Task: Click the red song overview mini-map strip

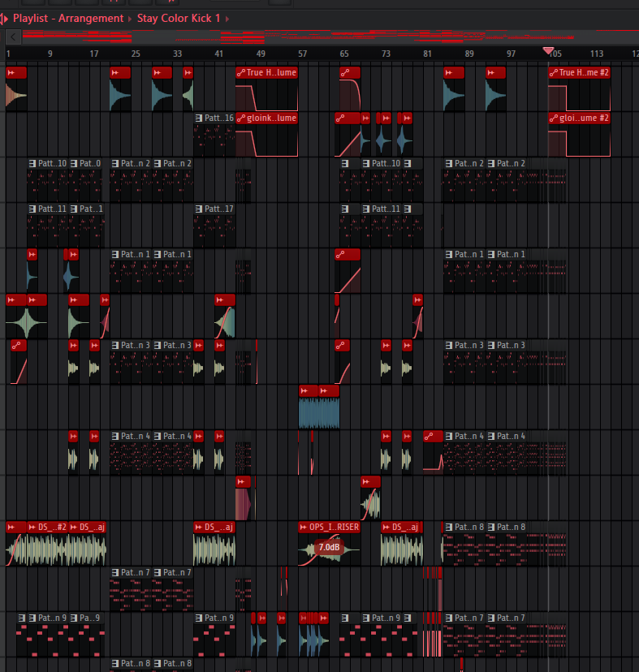Action: (330, 37)
